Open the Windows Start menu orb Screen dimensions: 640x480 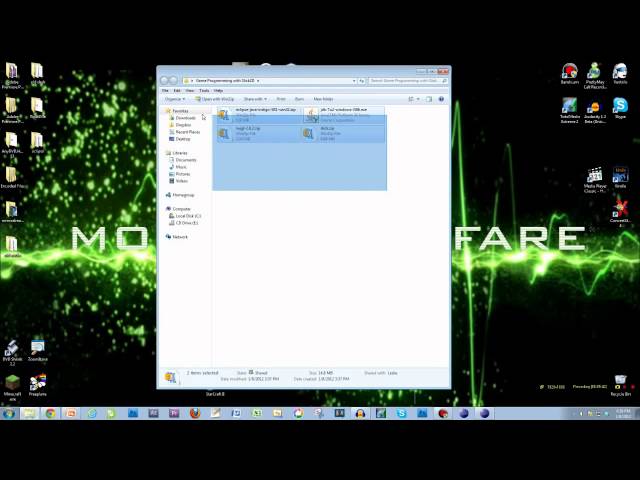9,413
